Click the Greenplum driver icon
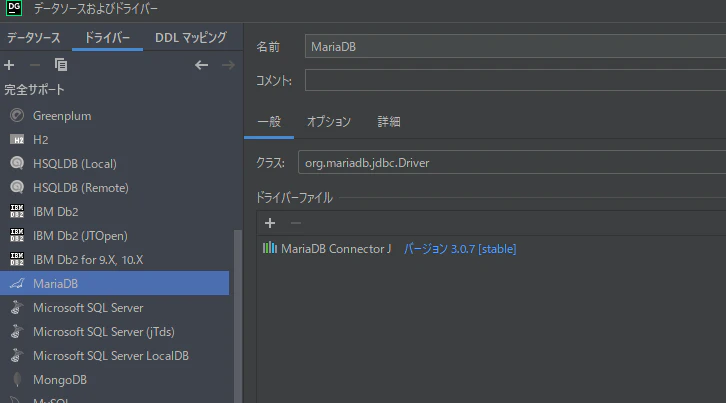The width and height of the screenshot is (726, 403). click(x=17, y=115)
